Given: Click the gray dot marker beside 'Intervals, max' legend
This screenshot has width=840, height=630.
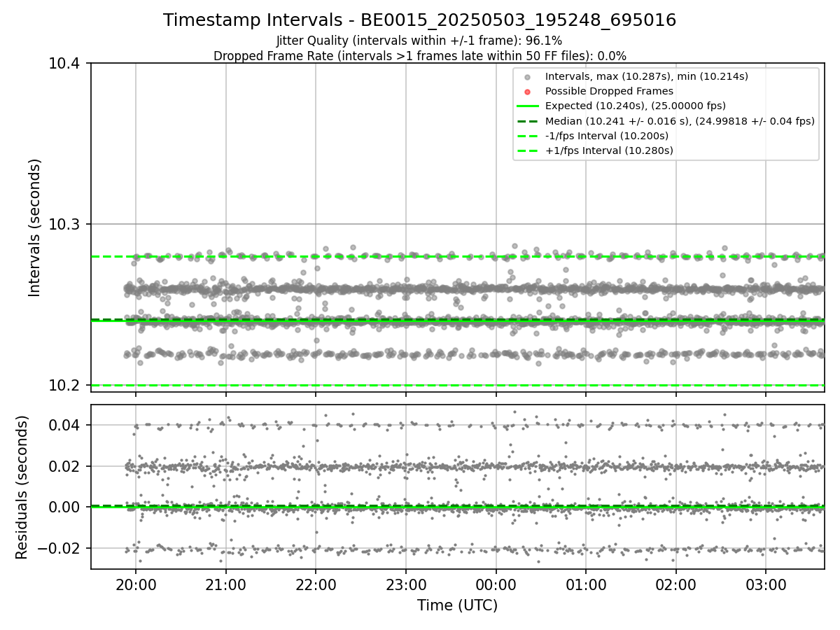Looking at the screenshot, I should tap(528, 76).
